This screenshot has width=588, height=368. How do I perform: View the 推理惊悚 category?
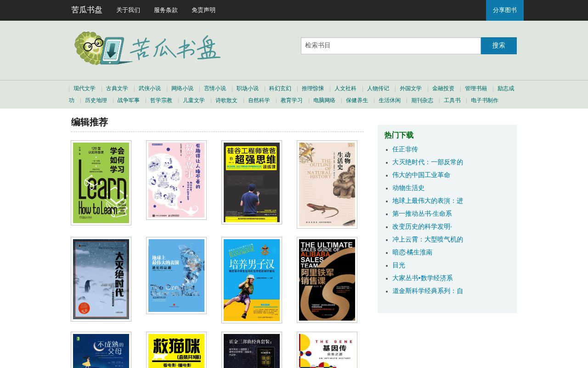[x=313, y=88]
